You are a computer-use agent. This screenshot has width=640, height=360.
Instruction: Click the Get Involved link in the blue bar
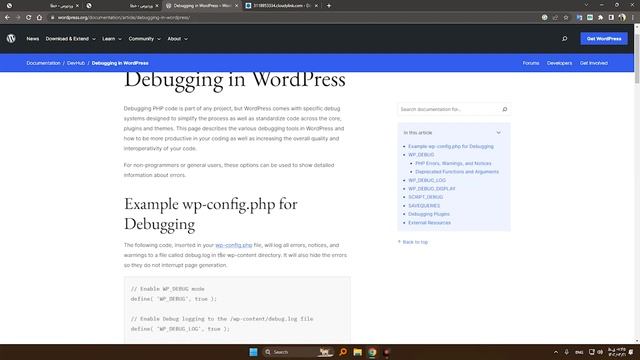(593, 63)
